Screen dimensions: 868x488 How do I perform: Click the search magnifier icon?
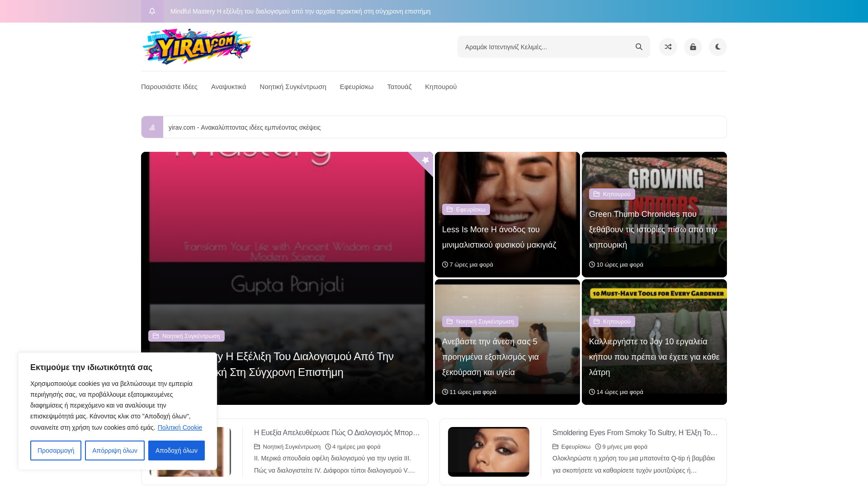click(x=639, y=47)
